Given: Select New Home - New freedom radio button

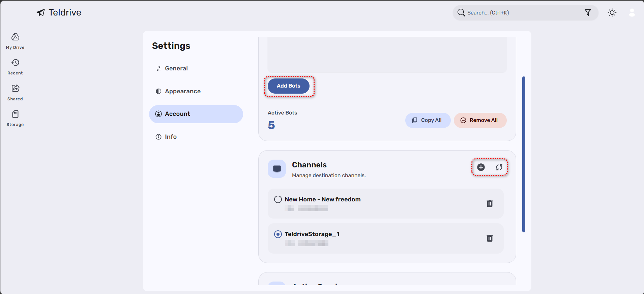Looking at the screenshot, I should [278, 199].
